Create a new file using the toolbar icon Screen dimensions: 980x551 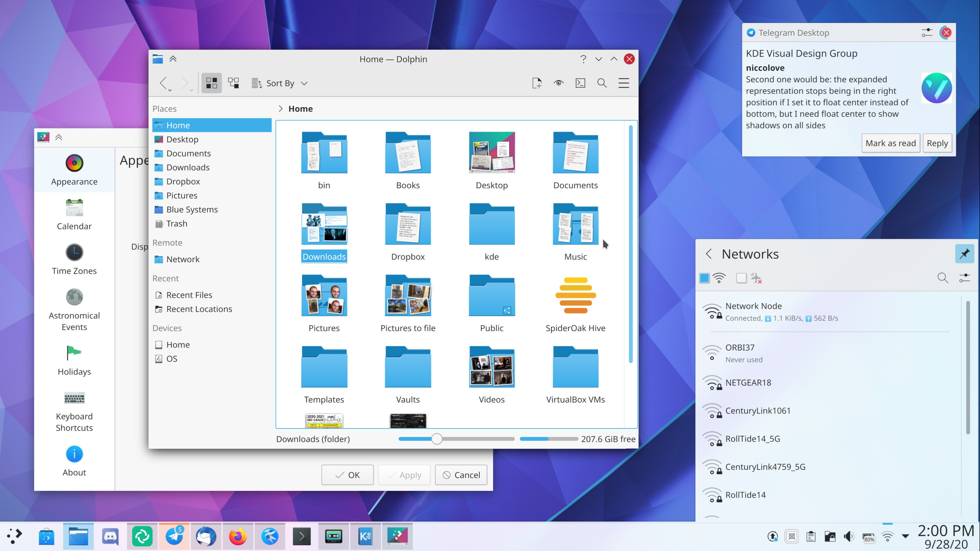(537, 83)
